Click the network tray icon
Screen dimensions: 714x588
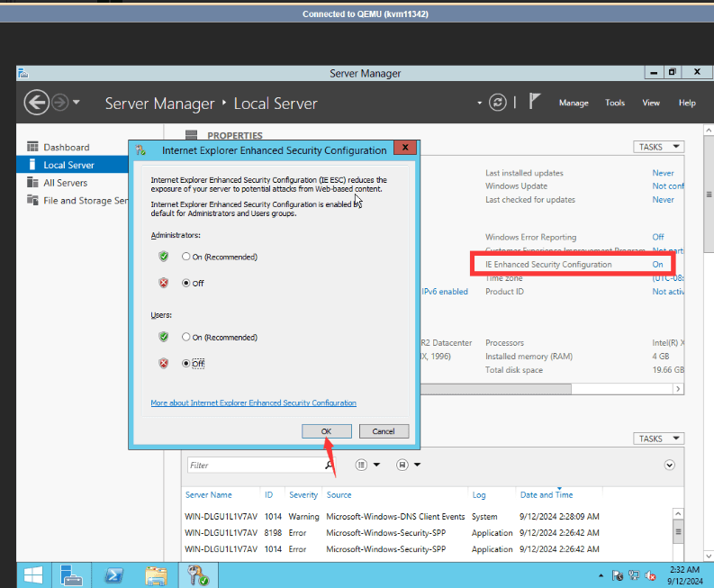634,575
